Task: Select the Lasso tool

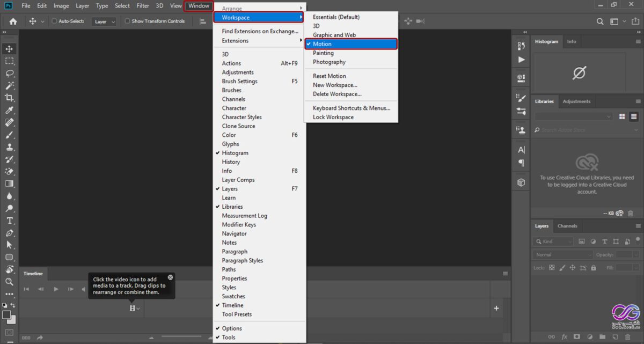Action: 9,74
